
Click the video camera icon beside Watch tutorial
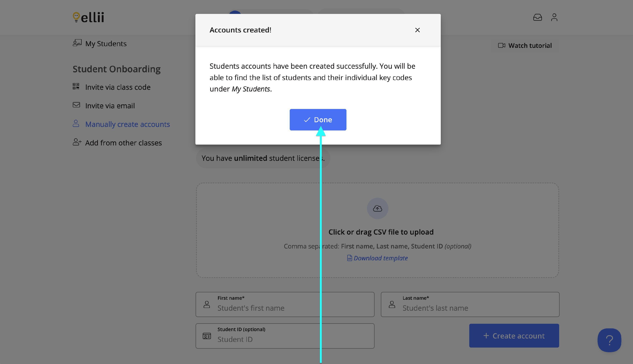point(501,46)
